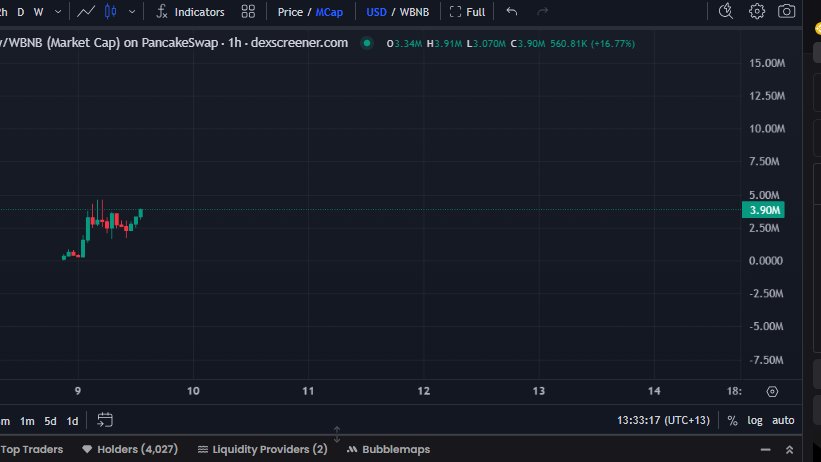Image resolution: width=821 pixels, height=462 pixels.
Task: Open time axis settings gear
Action: click(x=772, y=391)
